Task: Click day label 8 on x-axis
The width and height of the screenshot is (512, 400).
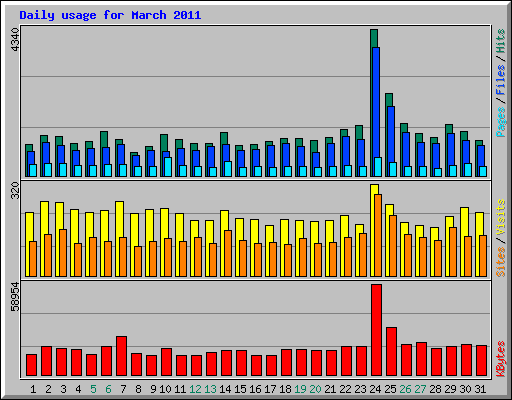Action: click(138, 389)
